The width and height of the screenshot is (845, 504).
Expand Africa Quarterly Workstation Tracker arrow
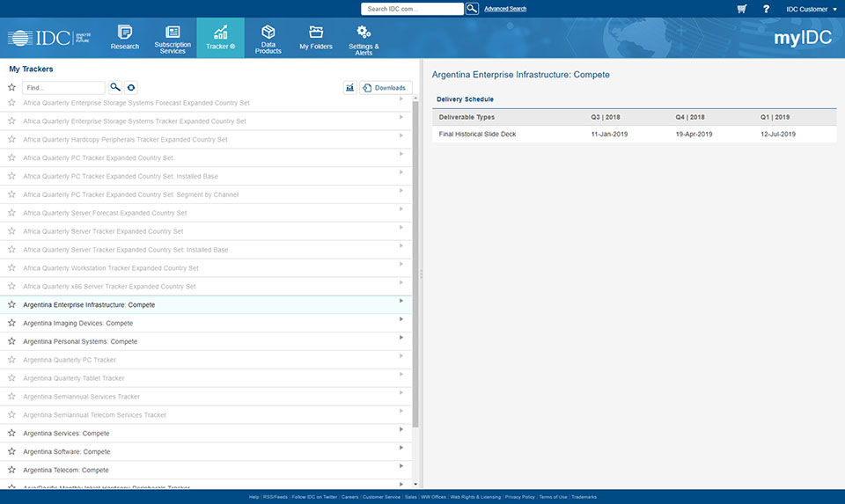(x=401, y=264)
